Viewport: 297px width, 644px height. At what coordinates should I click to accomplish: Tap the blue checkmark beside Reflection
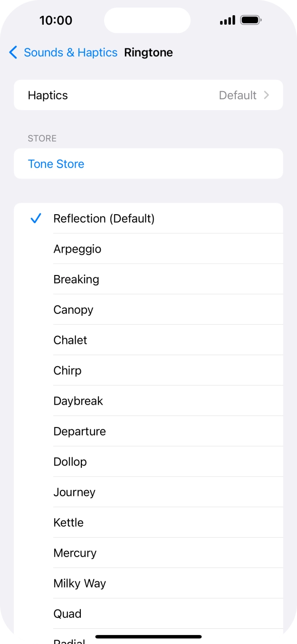(36, 218)
